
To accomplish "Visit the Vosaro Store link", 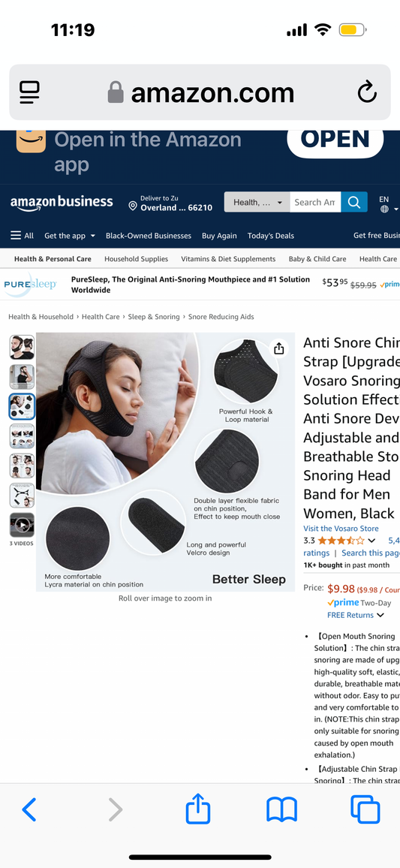I will pos(341,528).
